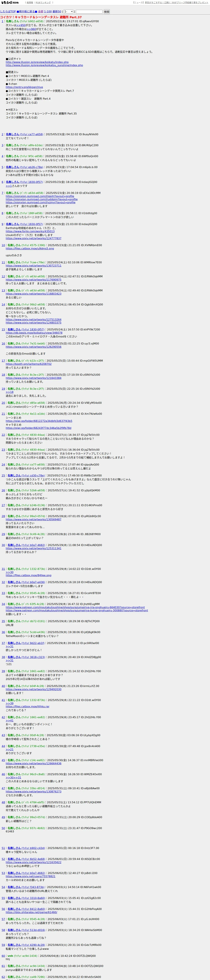Open pixiv artworks/116803423 link
This screenshot has height=980, width=210.
[34, 294]
